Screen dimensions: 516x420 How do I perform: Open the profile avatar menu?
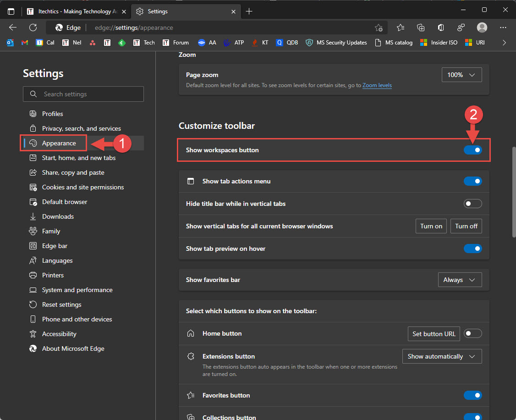[x=482, y=28]
